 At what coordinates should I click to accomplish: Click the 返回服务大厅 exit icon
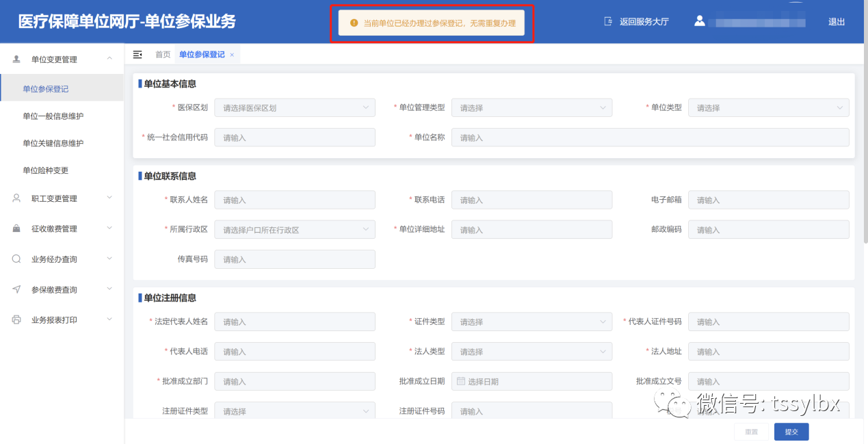[608, 22]
